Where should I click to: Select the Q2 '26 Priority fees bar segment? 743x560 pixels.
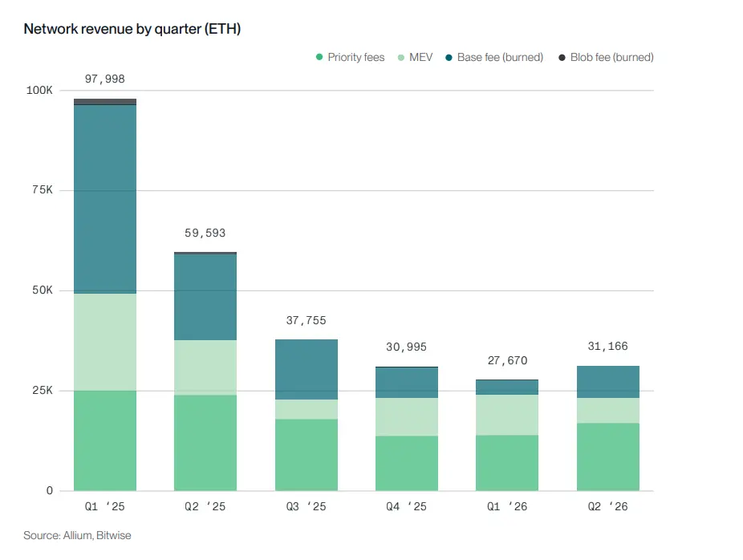click(x=608, y=457)
